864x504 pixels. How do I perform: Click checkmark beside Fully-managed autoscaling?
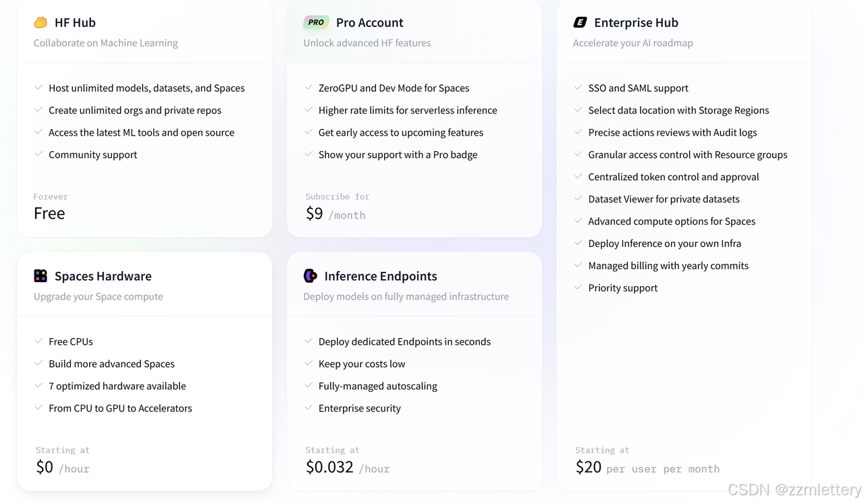(308, 386)
